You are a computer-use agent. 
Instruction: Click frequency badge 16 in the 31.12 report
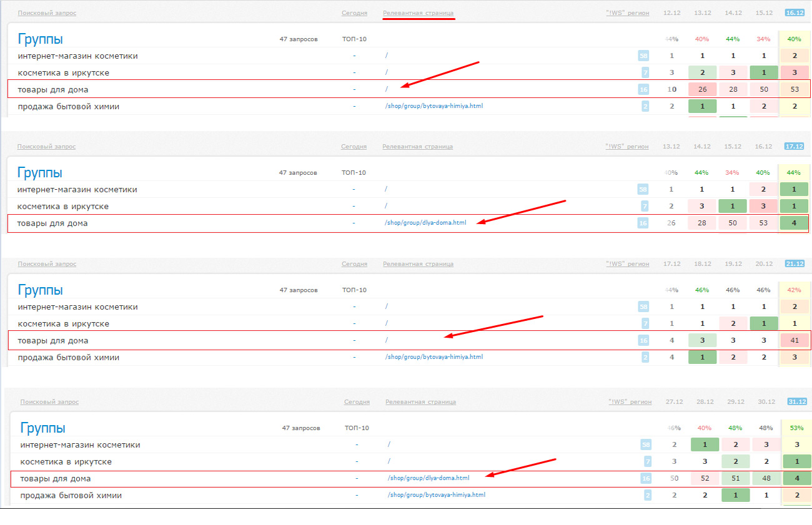(646, 479)
